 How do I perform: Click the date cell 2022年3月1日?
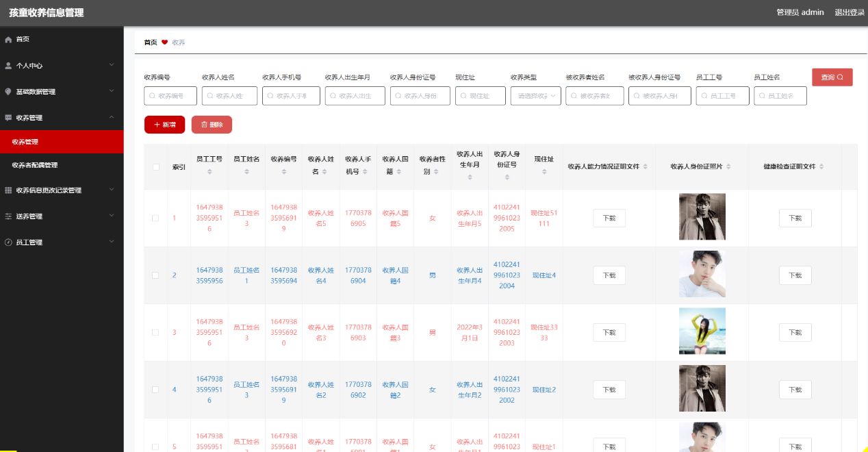pyautogui.click(x=470, y=333)
